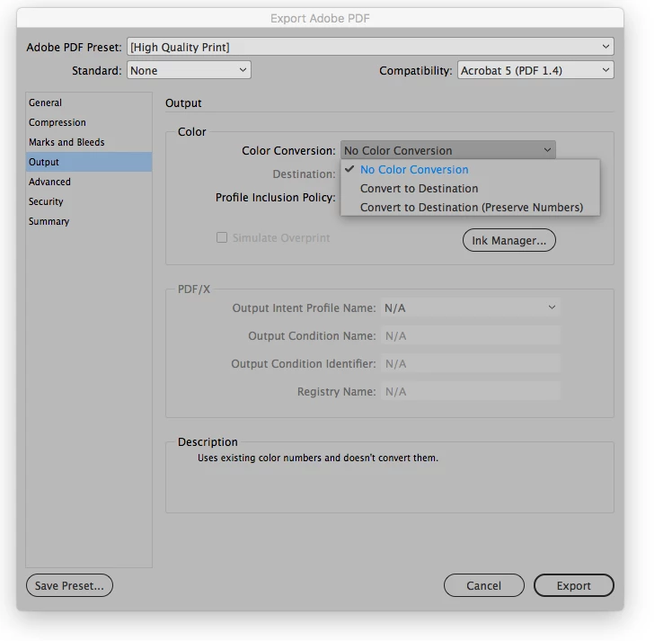The image size is (672, 641).
Task: Choose Convert to Destination option
Action: coord(470,189)
